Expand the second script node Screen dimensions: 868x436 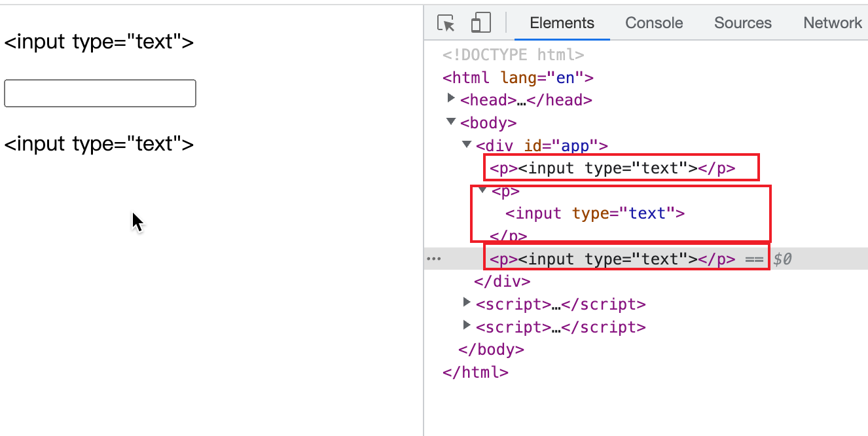[x=467, y=325]
